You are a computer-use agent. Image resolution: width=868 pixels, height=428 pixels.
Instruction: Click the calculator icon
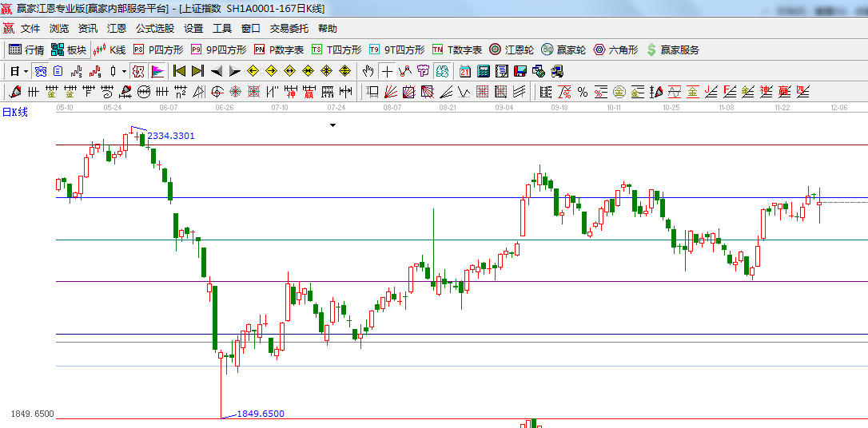tap(483, 71)
